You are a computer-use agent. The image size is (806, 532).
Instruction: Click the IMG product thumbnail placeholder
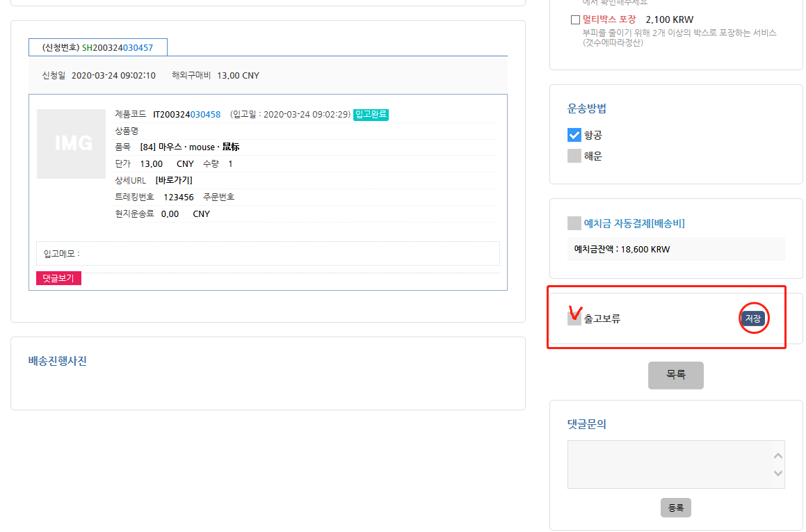pyautogui.click(x=71, y=143)
